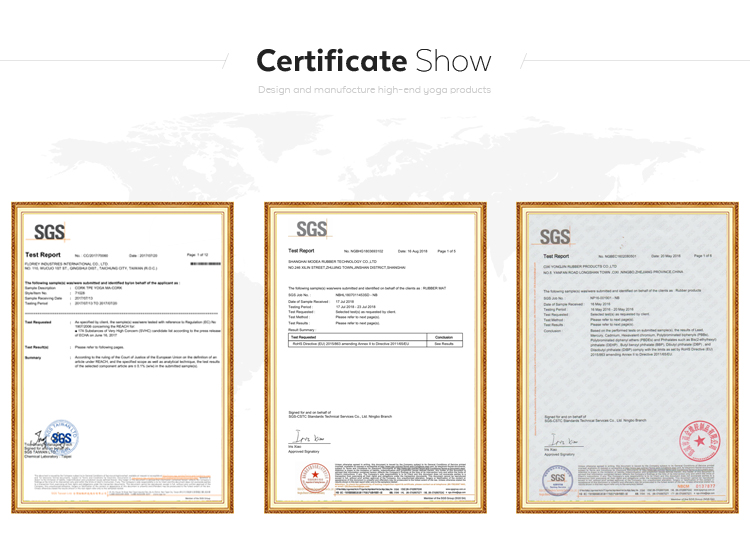750x551 pixels.
Task: Click SGS logo on gray watermarked certificate
Action: (x=555, y=236)
